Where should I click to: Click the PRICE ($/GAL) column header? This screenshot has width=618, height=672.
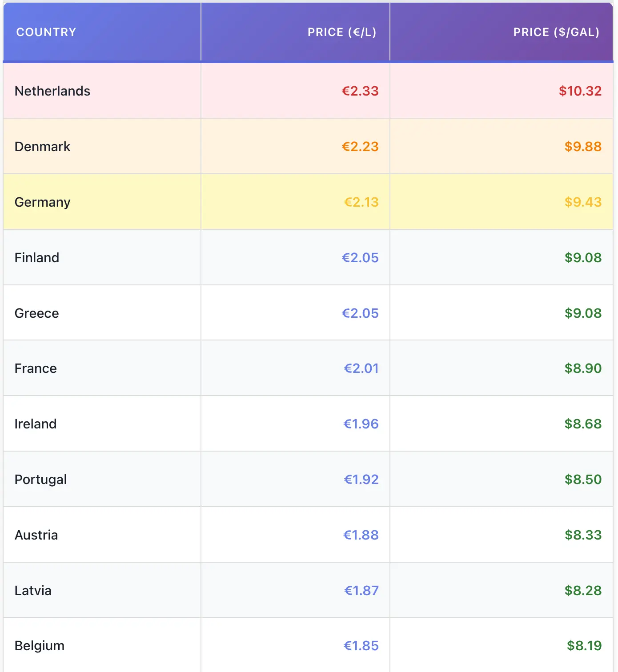556,32
